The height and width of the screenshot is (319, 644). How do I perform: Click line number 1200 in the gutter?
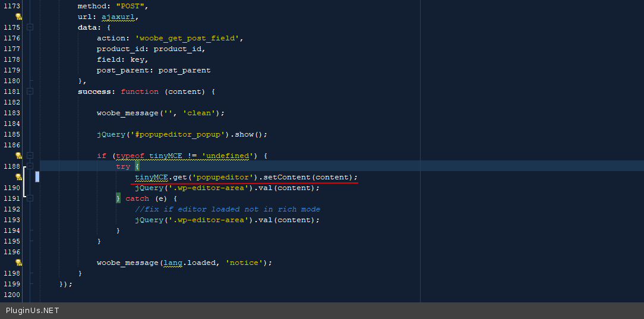coord(11,295)
